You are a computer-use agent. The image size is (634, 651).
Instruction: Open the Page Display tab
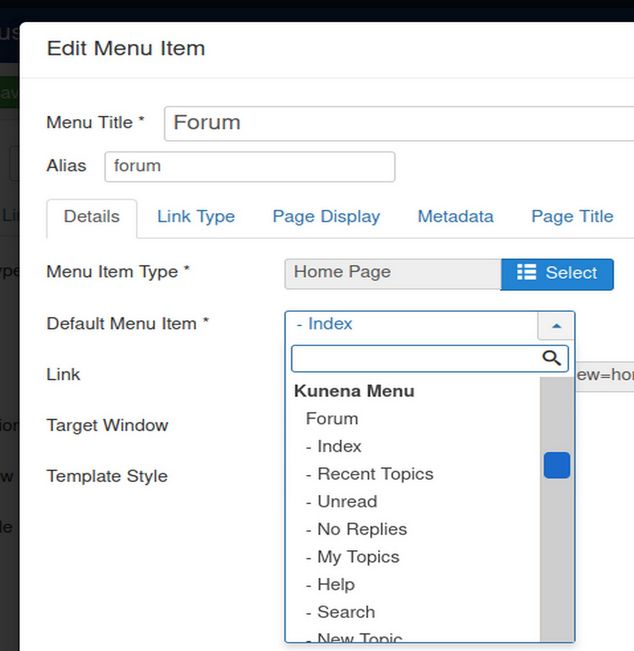point(326,217)
